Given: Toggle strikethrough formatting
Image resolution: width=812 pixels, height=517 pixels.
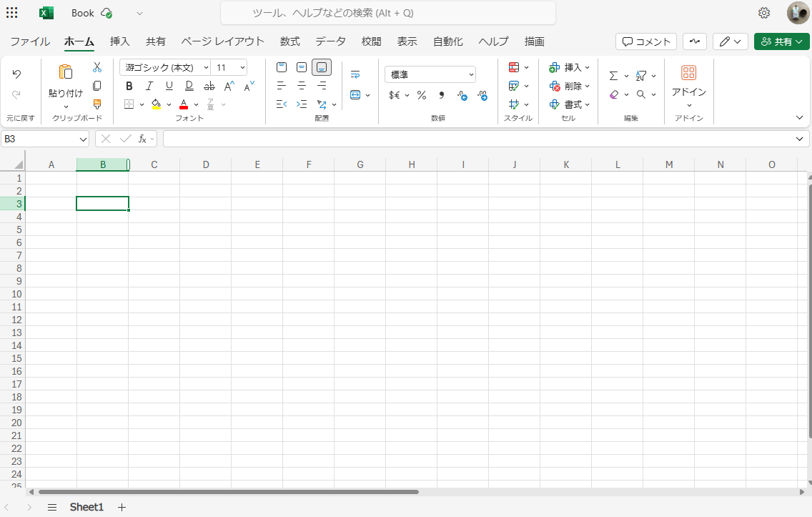Looking at the screenshot, I should tap(209, 86).
